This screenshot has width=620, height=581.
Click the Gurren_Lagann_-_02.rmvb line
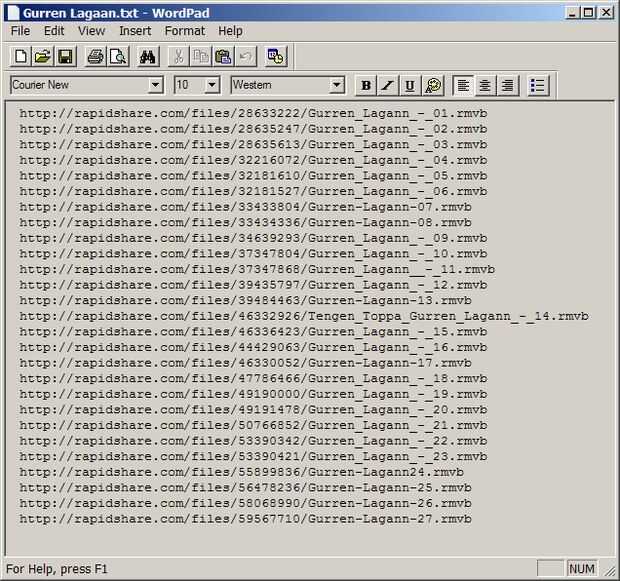tap(253, 129)
